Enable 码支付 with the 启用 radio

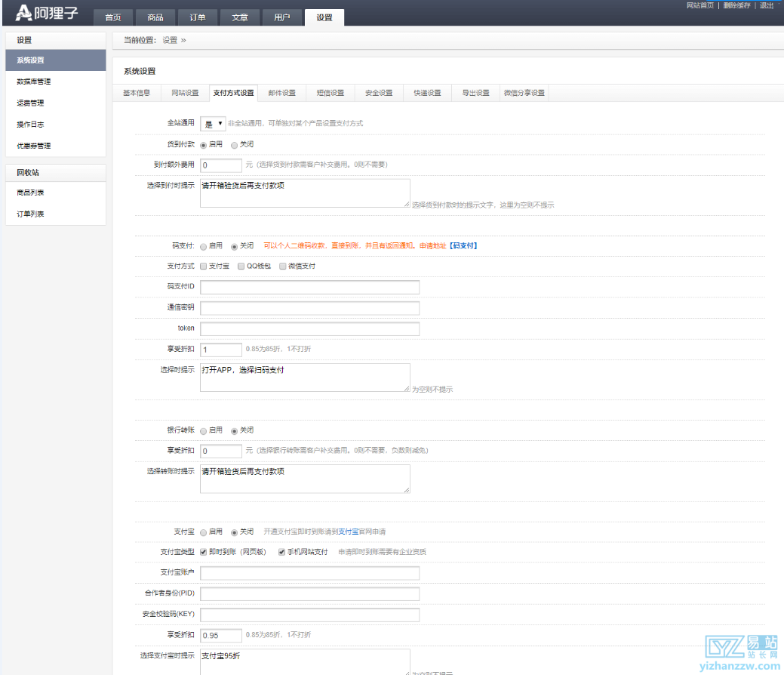(x=204, y=246)
